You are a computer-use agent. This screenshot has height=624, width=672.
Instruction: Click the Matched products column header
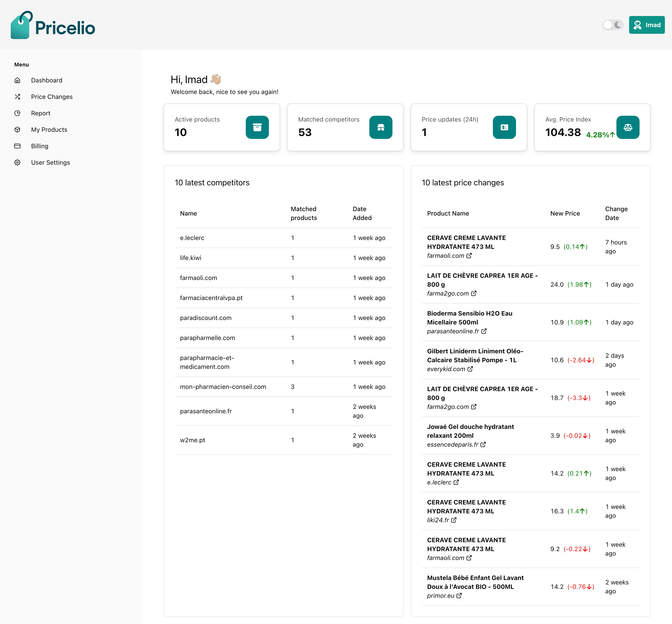tap(304, 213)
